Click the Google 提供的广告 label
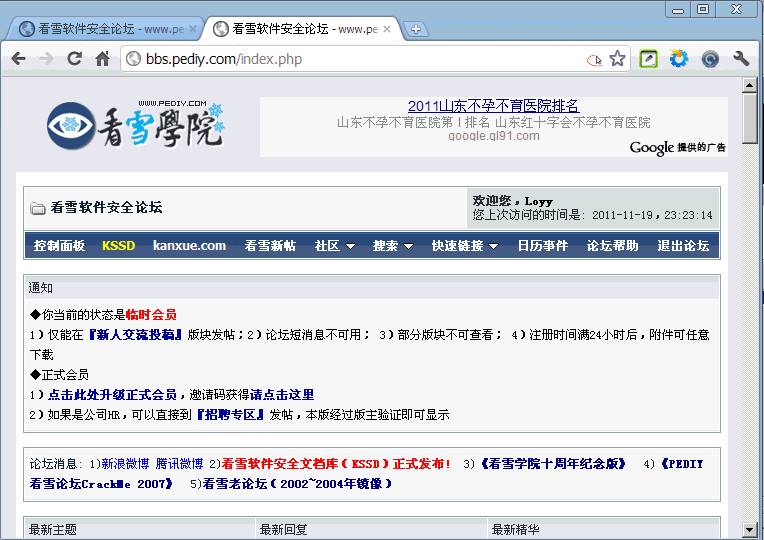 click(677, 148)
